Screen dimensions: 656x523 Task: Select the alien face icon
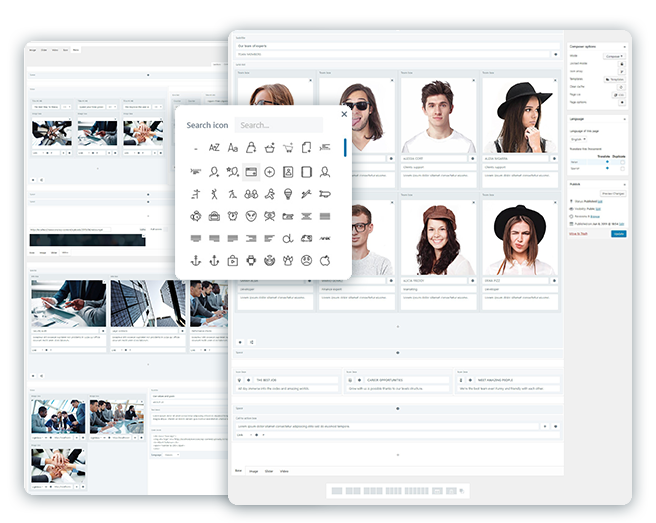(x=251, y=216)
